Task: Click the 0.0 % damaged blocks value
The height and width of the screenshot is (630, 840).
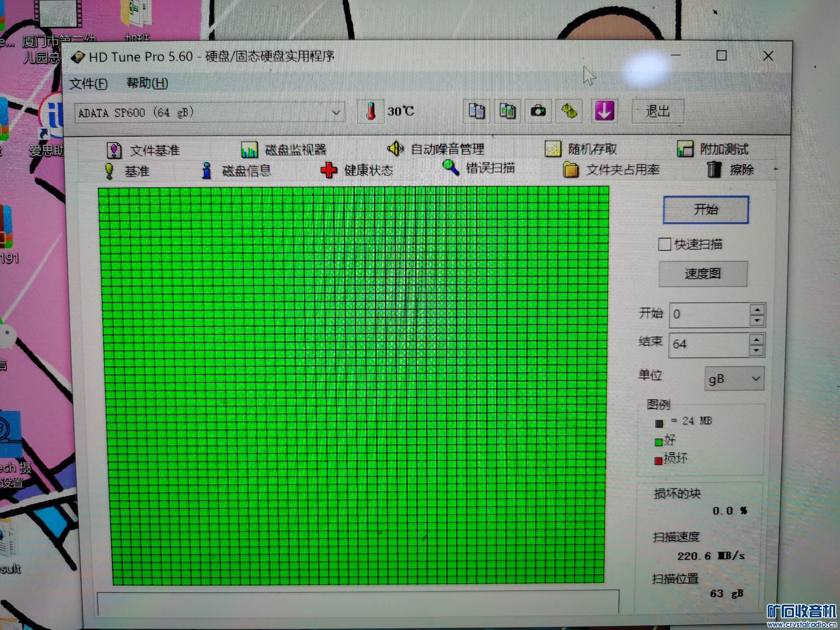Action: 730,511
